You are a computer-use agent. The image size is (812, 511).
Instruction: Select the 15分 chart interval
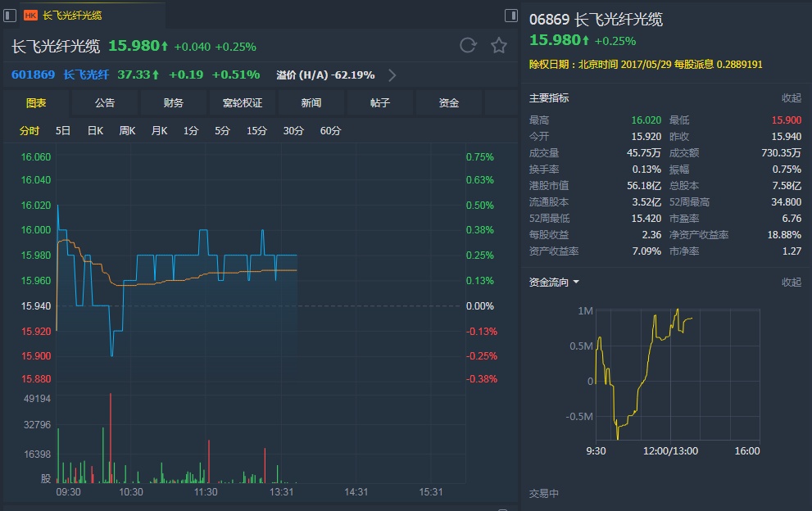click(x=256, y=131)
